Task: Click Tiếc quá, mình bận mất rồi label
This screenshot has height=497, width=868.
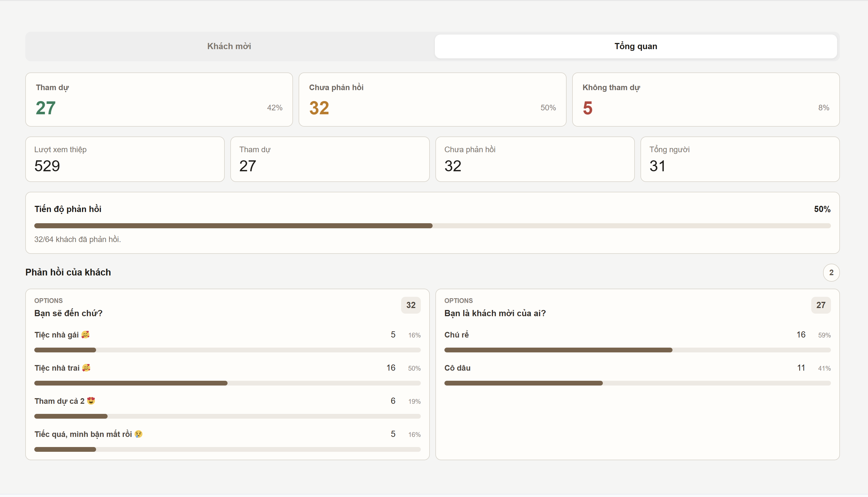Action: (x=83, y=434)
